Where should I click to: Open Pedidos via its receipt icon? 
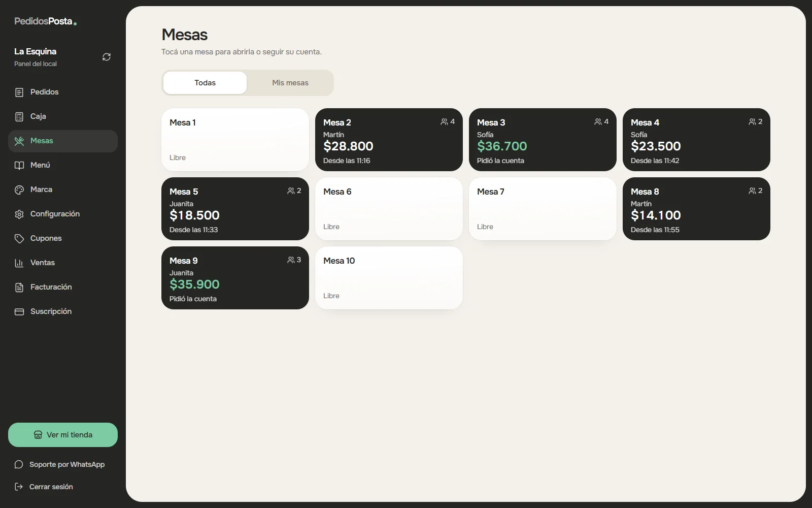(19, 92)
